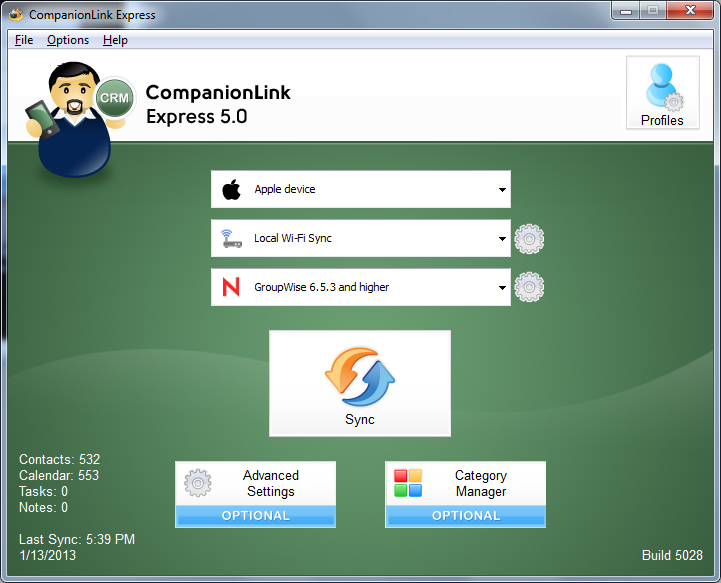
Task: Click gear icon next to Local Wi-Fi Sync
Action: point(529,239)
